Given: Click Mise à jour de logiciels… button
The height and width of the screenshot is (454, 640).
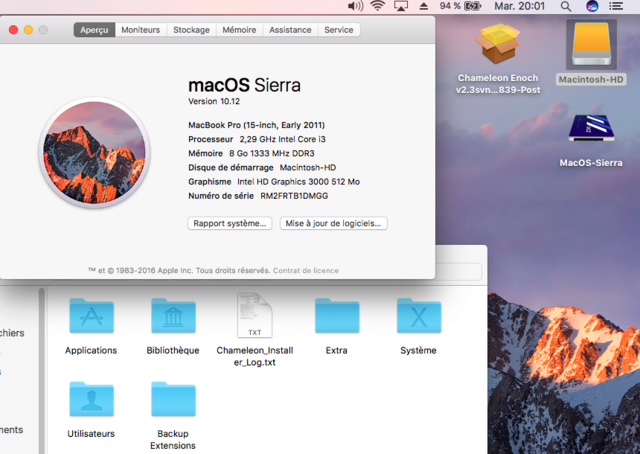Looking at the screenshot, I should [x=333, y=223].
